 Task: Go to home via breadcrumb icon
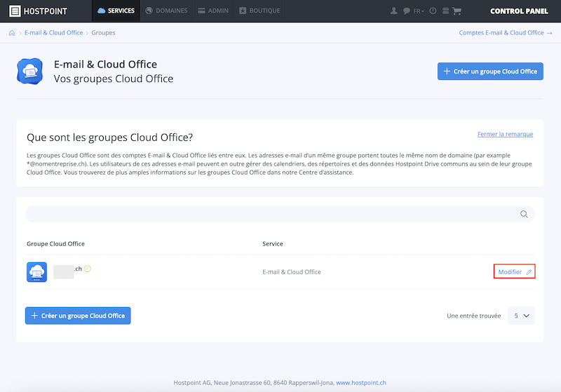point(12,33)
